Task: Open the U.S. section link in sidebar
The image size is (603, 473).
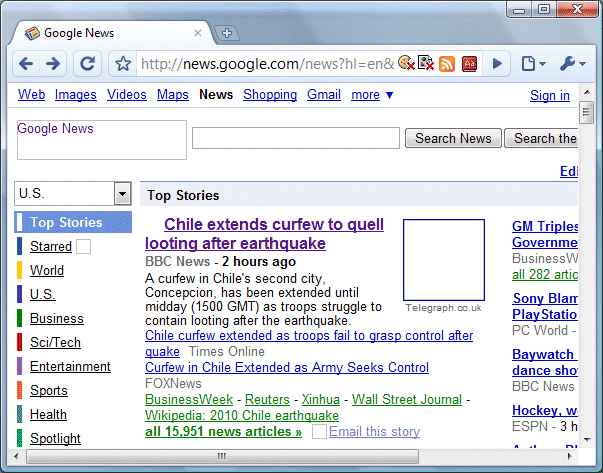Action: click(x=43, y=294)
